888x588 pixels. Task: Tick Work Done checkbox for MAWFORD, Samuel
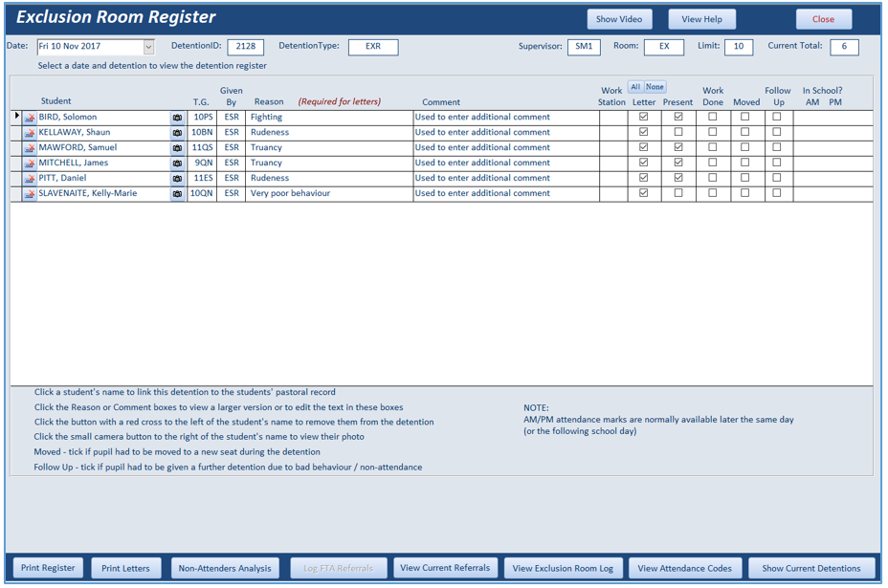coord(713,147)
